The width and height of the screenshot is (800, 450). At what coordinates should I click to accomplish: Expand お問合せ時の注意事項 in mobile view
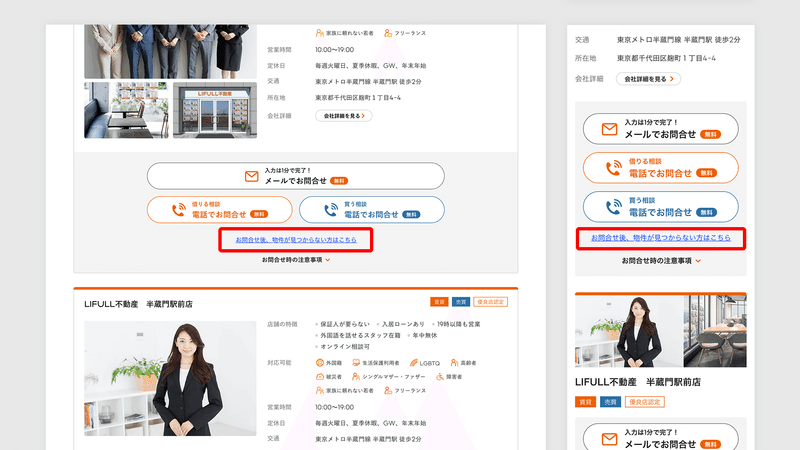tap(661, 261)
